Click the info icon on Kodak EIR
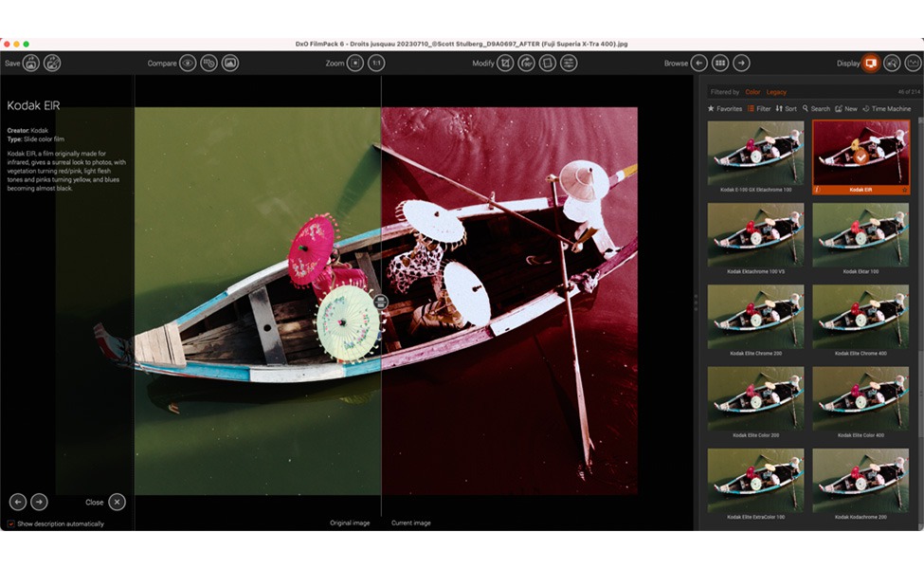924x569 pixels. pyautogui.click(x=817, y=190)
